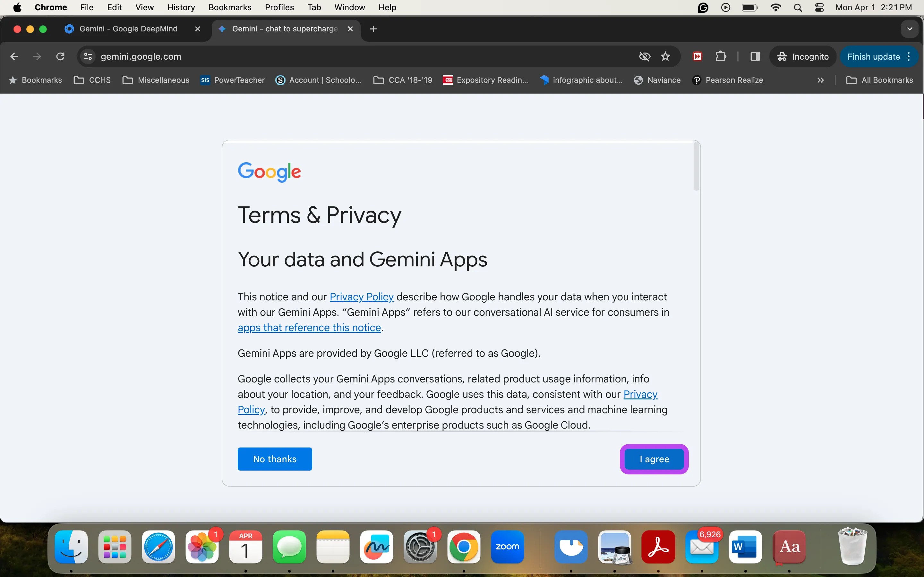Click I agree button on Terms page
The height and width of the screenshot is (577, 924).
coord(654,459)
